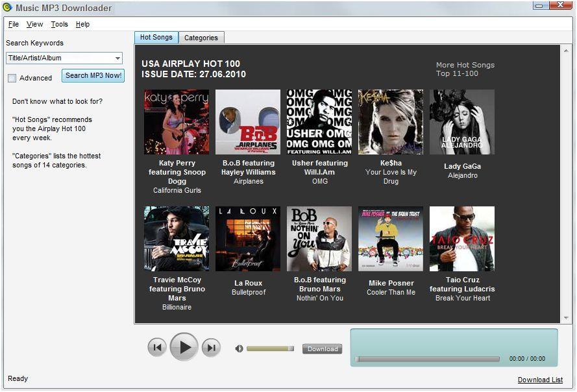Click the large play button

(184, 347)
